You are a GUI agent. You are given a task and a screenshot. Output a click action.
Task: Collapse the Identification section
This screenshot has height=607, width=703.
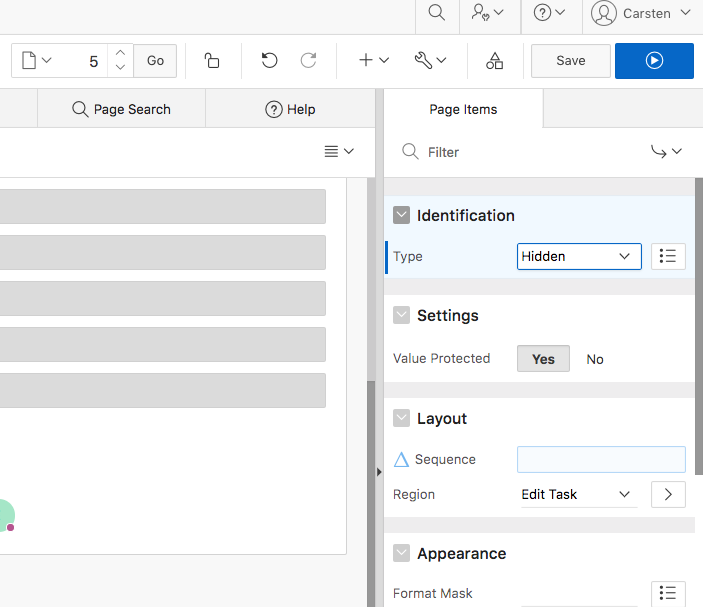(402, 215)
